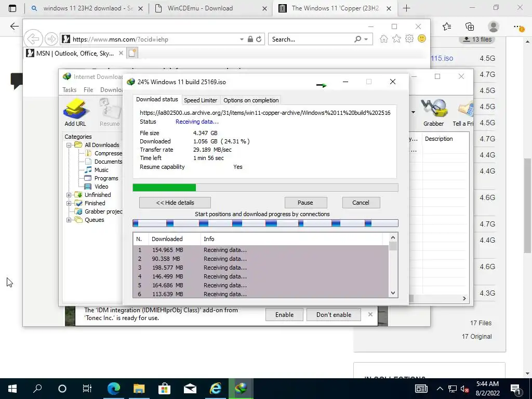Open the Grabber tool in IDM

pyautogui.click(x=433, y=112)
